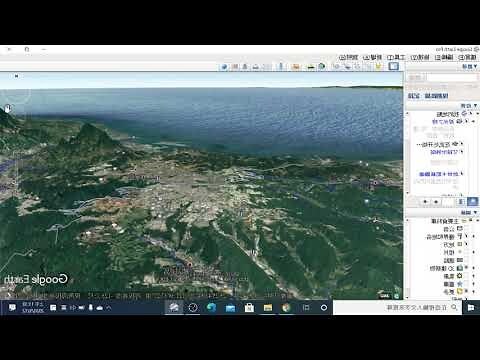Expand the 相片 layer tree
This screenshot has height=360, width=480.
tap(473, 252)
